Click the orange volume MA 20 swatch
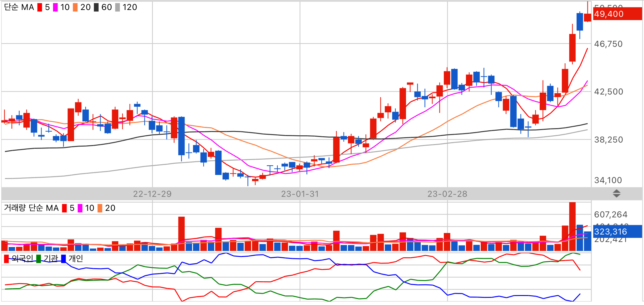 click(100, 208)
